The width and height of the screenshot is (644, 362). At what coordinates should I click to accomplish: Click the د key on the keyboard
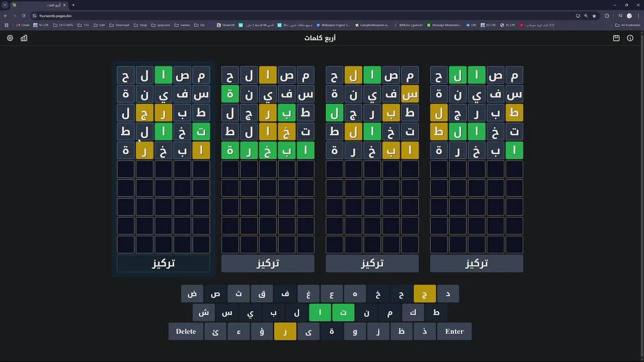click(448, 294)
